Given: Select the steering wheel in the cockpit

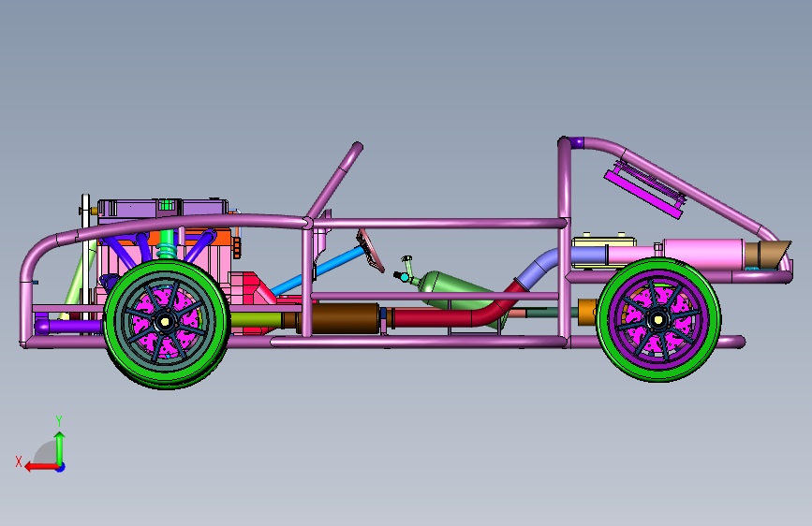Looking at the screenshot, I should point(370,251).
